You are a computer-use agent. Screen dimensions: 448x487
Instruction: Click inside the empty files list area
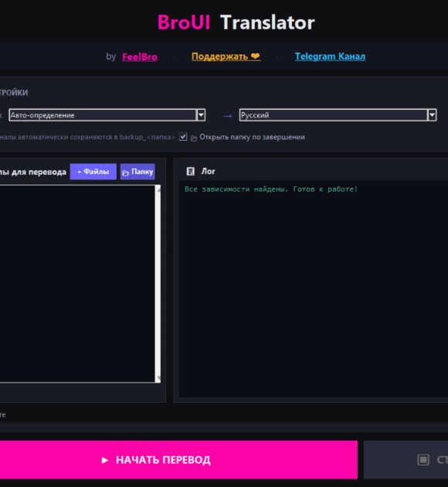77,284
